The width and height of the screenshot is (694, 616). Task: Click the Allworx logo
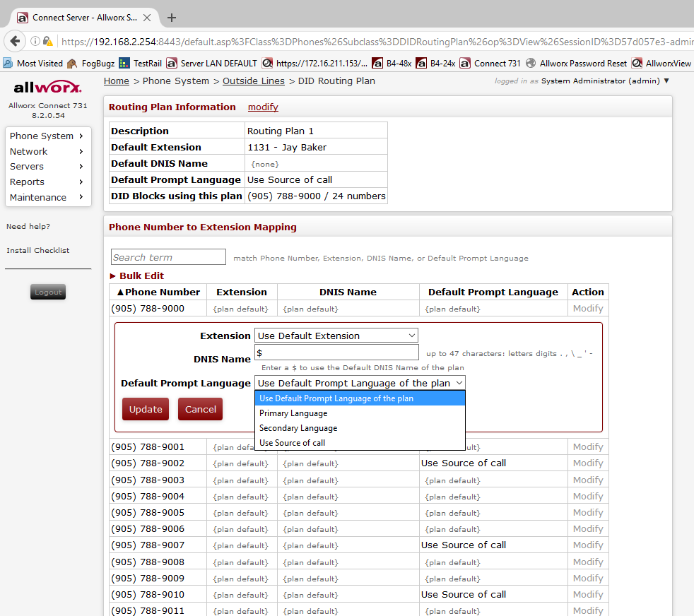coord(48,87)
